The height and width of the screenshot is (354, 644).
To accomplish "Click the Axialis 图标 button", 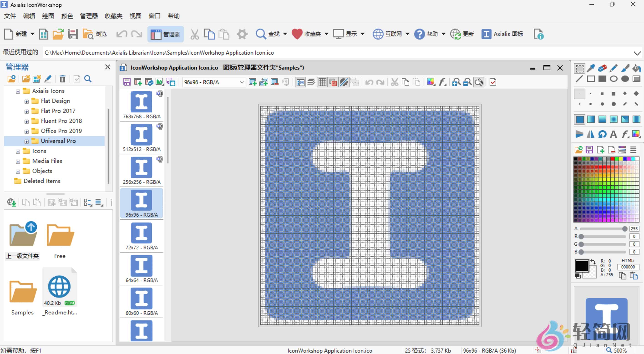I will (502, 34).
